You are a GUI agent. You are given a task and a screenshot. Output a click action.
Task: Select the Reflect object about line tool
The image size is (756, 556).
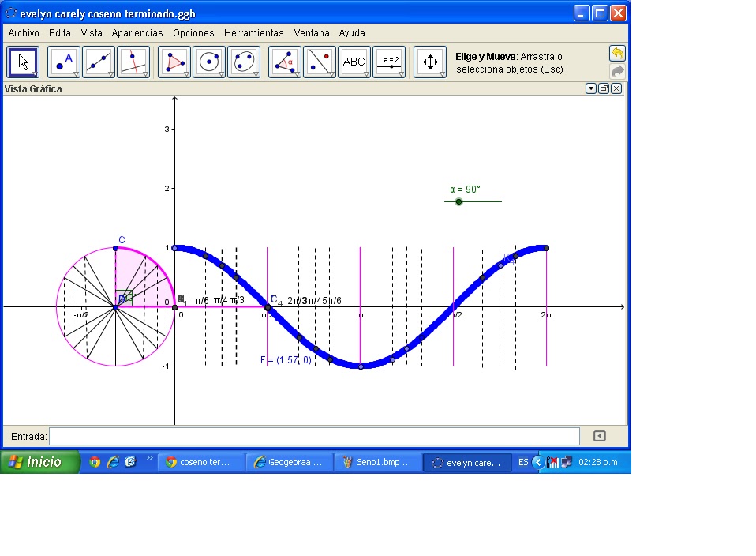319,62
